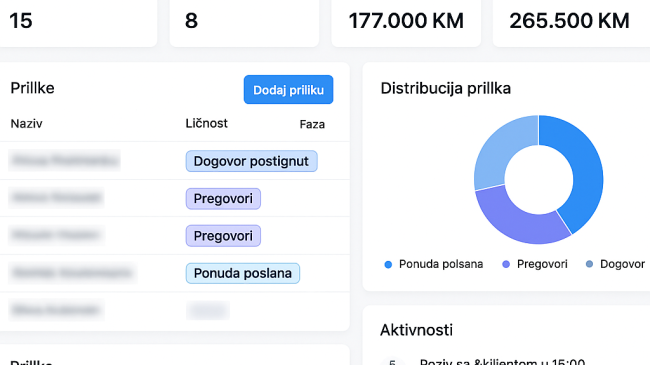Image resolution: width=650 pixels, height=365 pixels.
Task: Click the stat card showing 8
Action: click(244, 23)
